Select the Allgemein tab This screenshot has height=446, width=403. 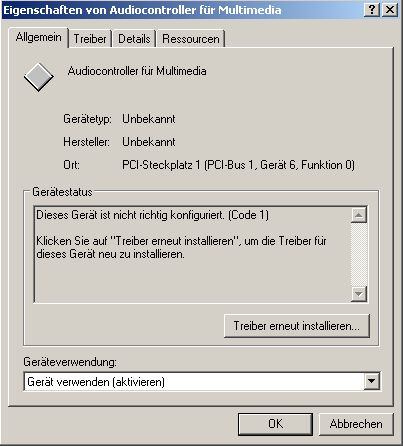pyautogui.click(x=38, y=37)
